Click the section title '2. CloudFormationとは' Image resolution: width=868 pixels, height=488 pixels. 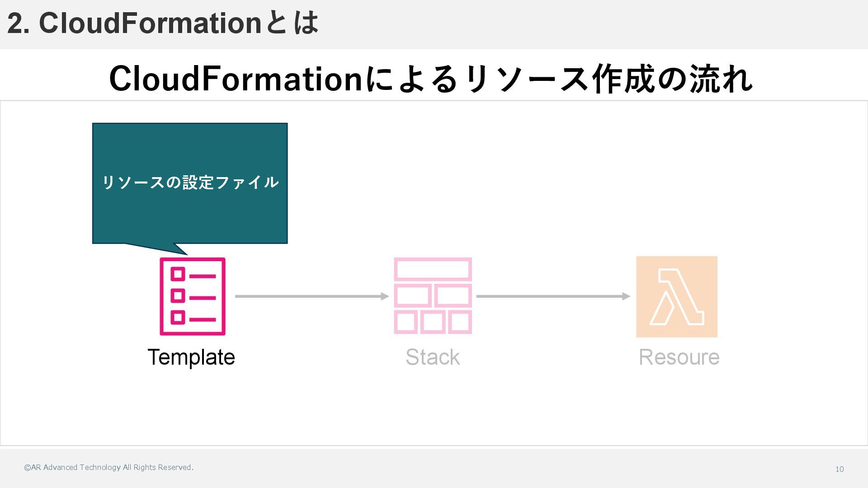click(163, 23)
